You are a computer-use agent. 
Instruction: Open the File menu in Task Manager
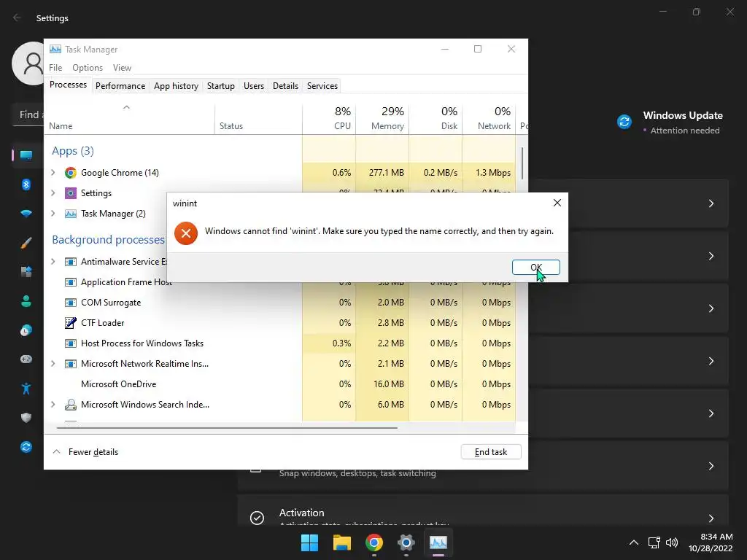click(55, 68)
